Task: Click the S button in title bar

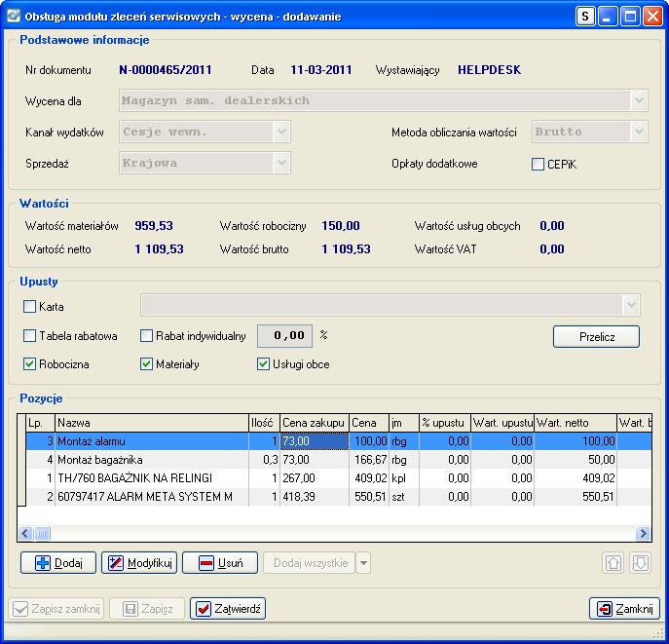Action: (585, 17)
